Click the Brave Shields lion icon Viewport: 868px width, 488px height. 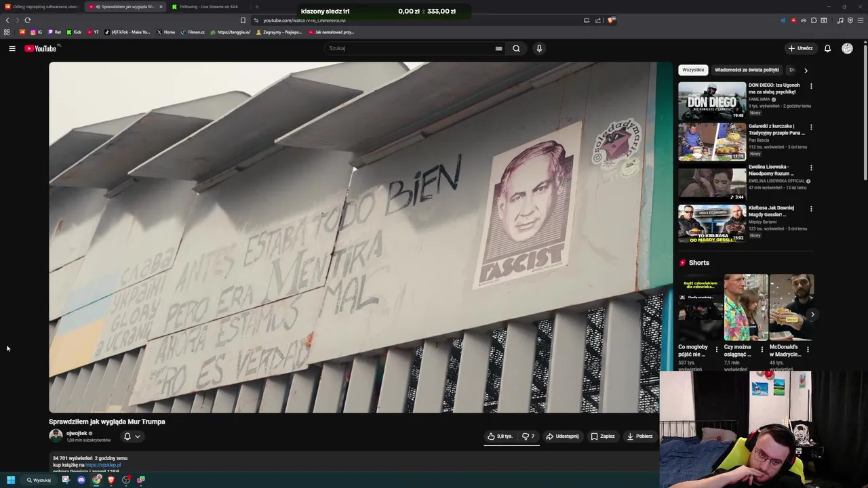pos(610,20)
